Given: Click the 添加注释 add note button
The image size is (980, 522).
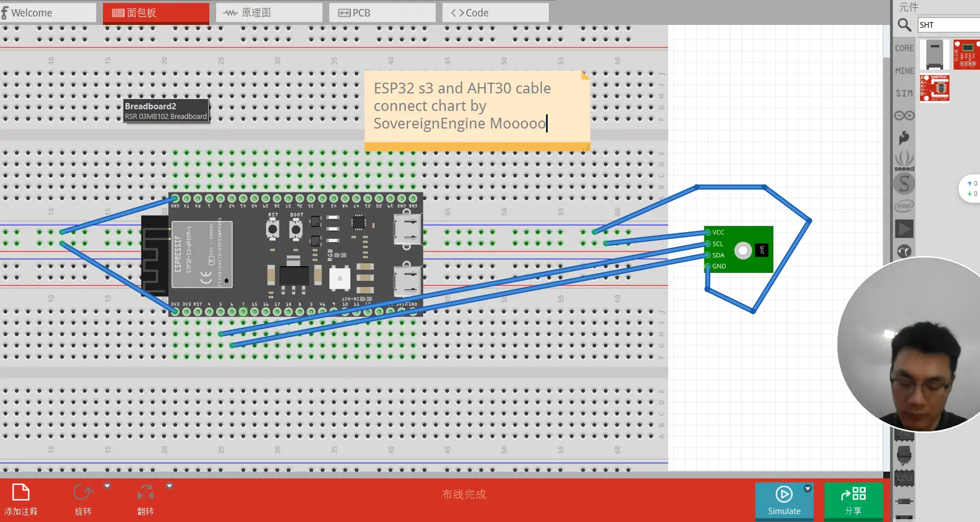Looking at the screenshot, I should tap(21, 499).
